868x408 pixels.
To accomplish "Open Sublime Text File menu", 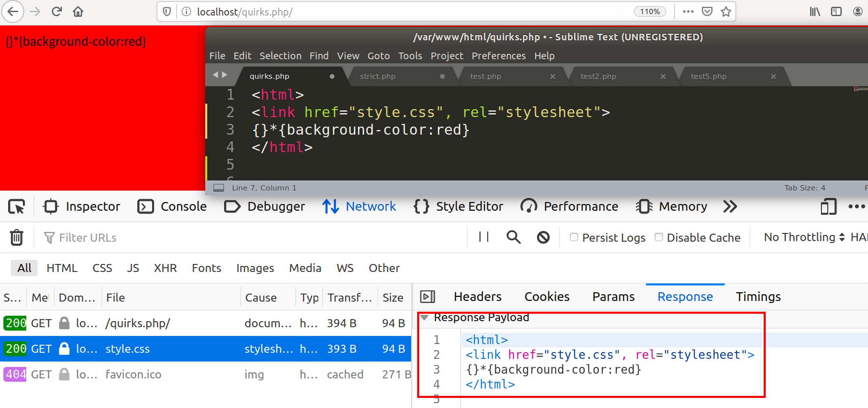I will pos(217,56).
